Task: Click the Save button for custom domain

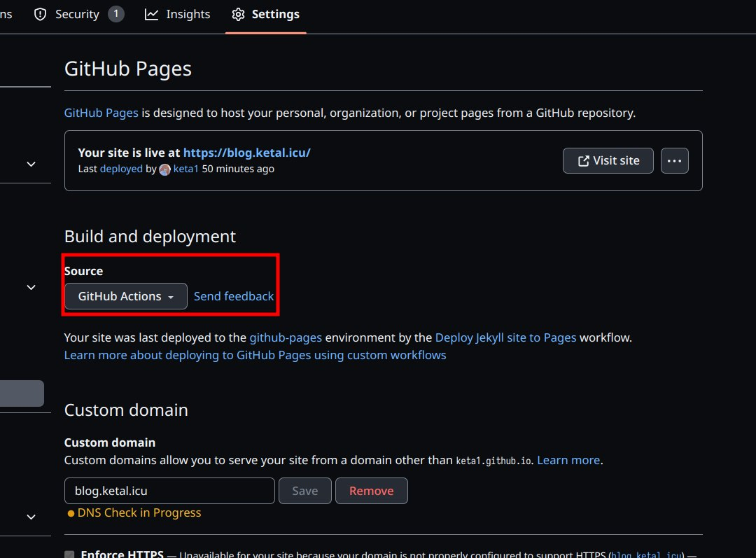Action: [x=305, y=491]
